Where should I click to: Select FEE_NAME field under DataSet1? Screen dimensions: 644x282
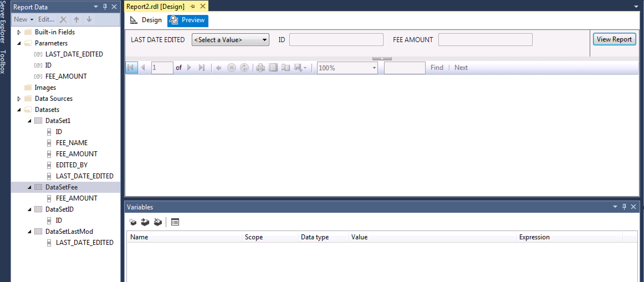(72, 143)
